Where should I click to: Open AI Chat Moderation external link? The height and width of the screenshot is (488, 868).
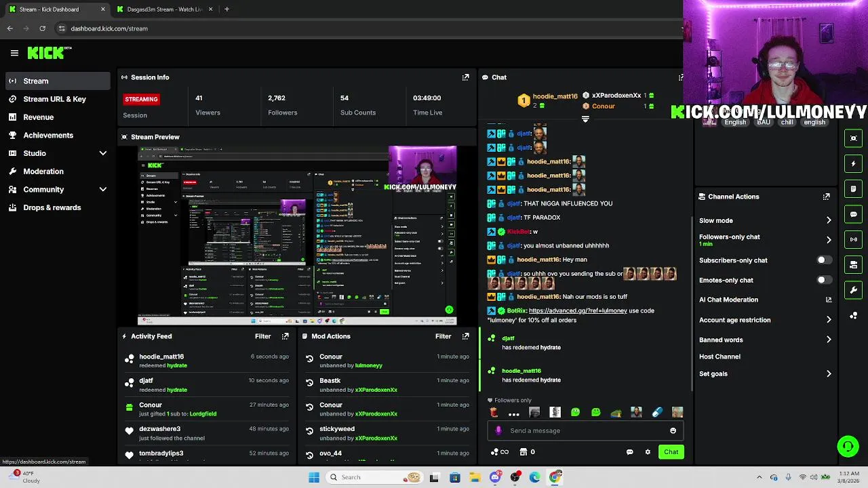[x=829, y=300]
